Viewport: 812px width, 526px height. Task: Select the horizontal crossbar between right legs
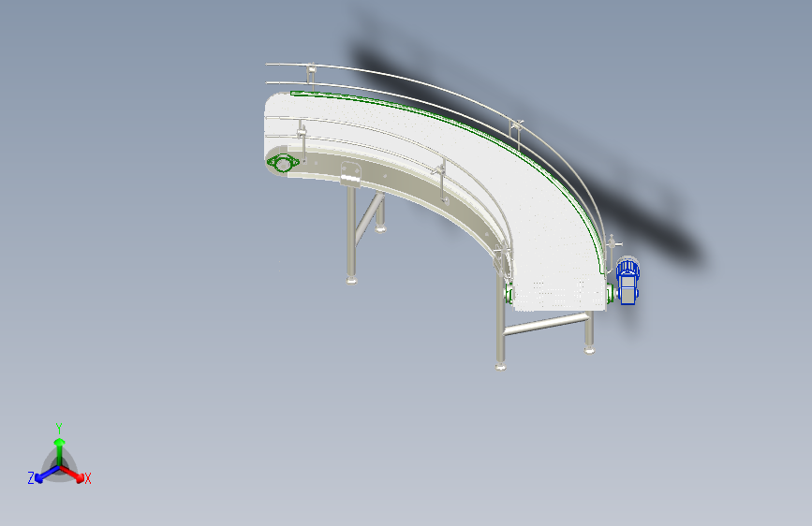click(x=546, y=324)
